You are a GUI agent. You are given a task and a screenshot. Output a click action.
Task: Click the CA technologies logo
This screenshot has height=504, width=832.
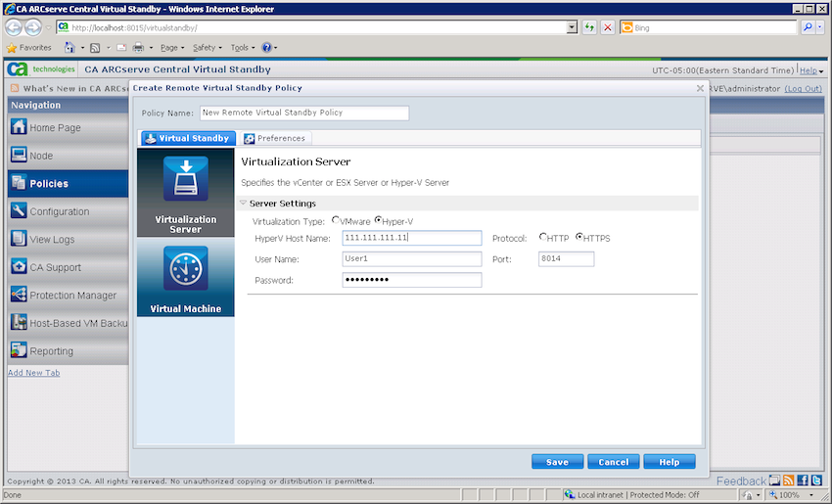click(x=41, y=69)
